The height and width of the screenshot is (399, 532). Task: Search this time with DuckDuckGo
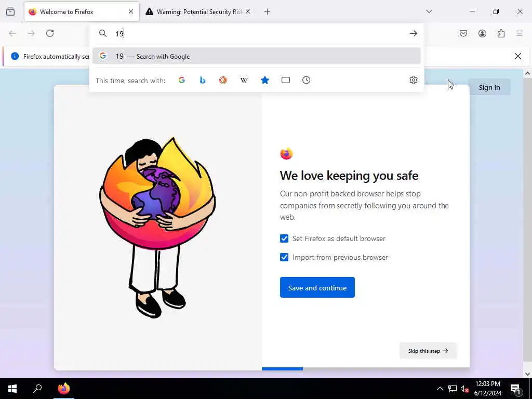(223, 80)
